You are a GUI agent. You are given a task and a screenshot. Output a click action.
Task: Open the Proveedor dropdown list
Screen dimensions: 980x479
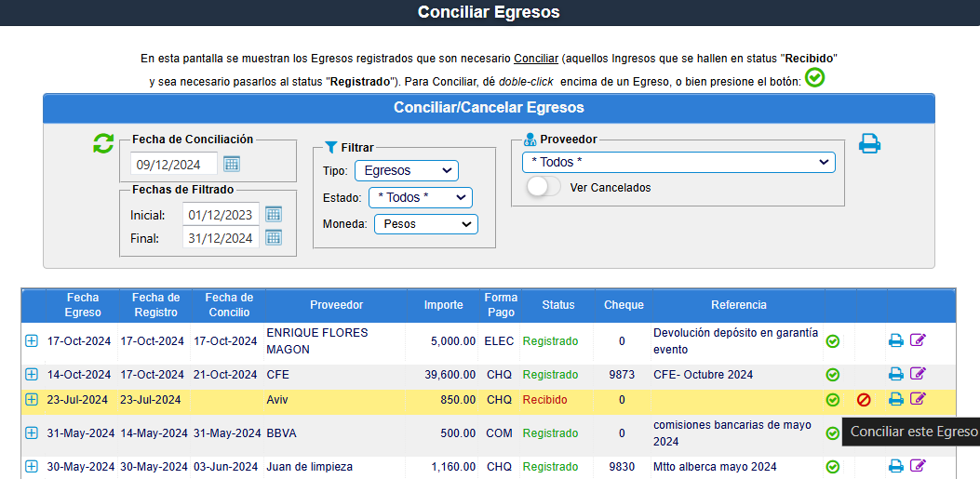pyautogui.click(x=678, y=163)
